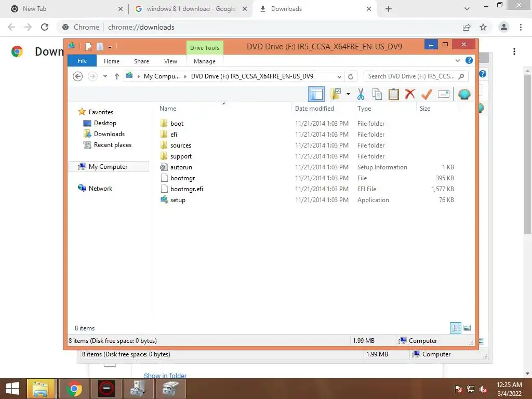Click volume muted icon in system tray
This screenshot has width=532, height=399.
click(483, 389)
